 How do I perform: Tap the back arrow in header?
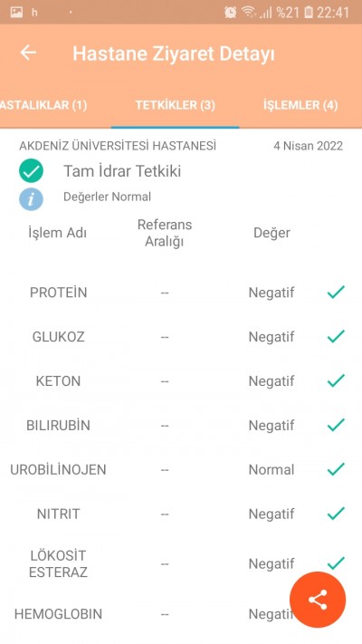coord(28,53)
